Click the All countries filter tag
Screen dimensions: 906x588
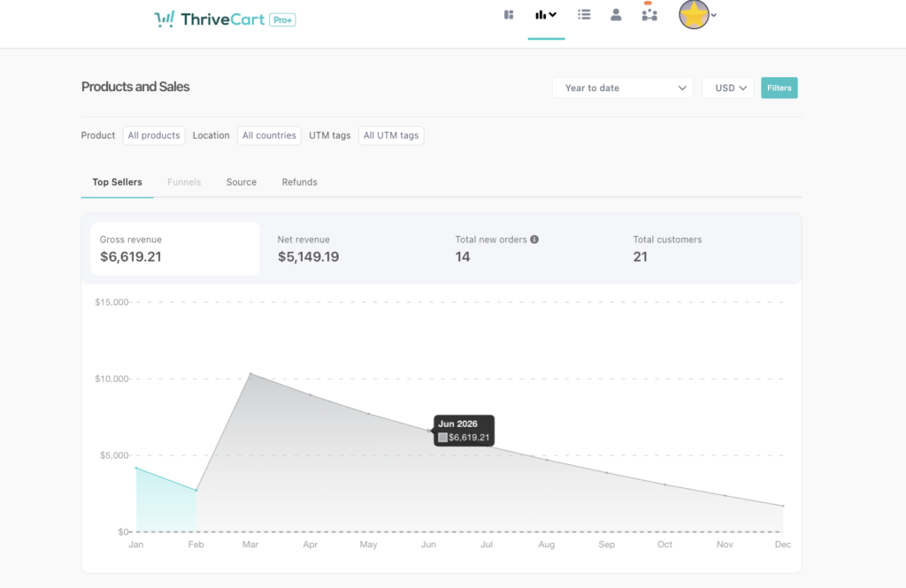(269, 135)
